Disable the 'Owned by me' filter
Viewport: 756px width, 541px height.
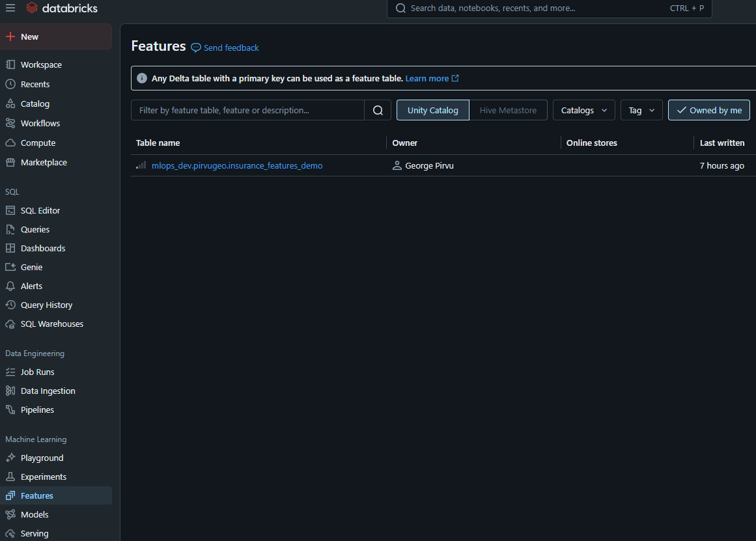708,110
